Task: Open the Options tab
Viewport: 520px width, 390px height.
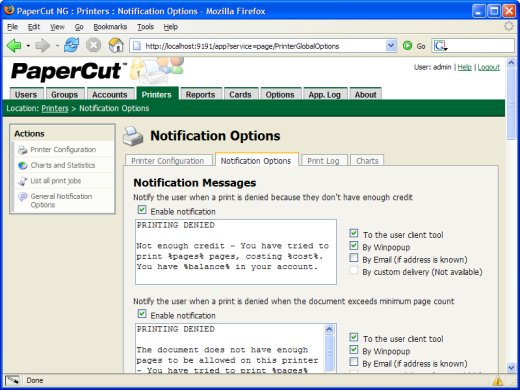Action: click(x=280, y=95)
